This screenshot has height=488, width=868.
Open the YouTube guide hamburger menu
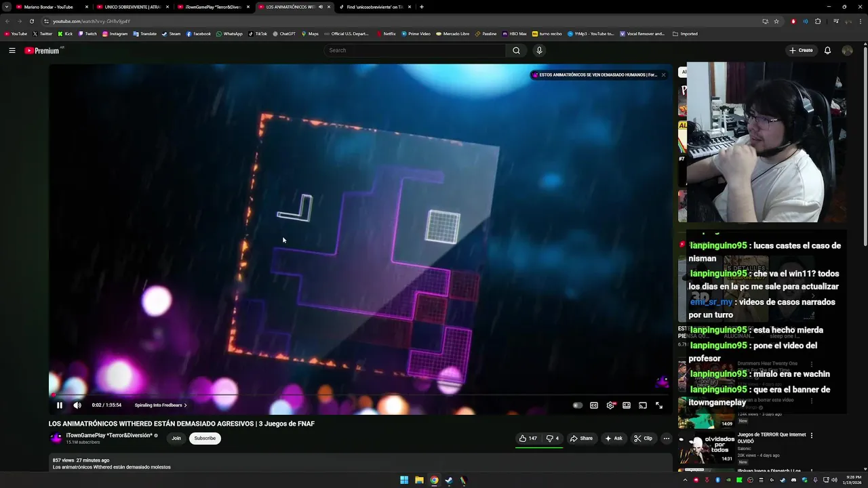12,50
